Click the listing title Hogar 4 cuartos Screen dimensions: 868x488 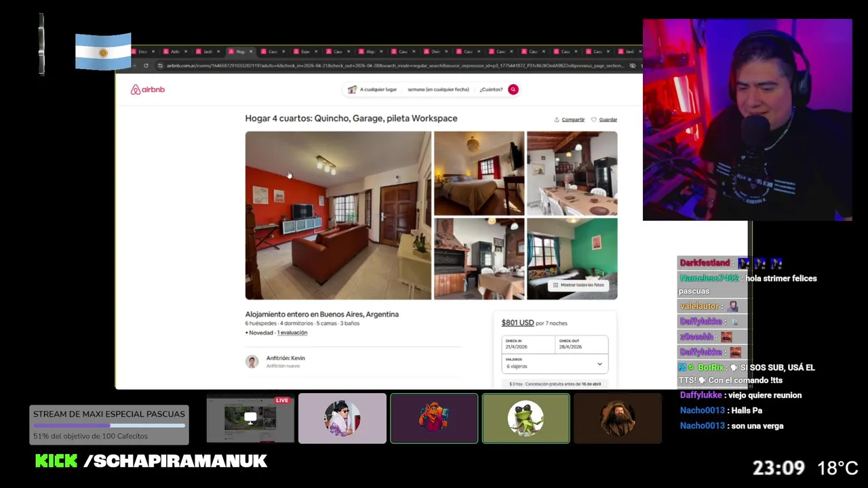pos(351,118)
